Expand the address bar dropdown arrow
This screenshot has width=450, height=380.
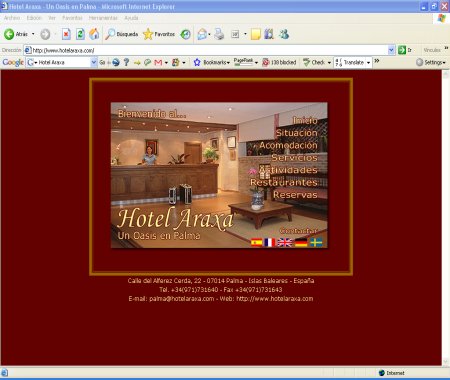391,50
